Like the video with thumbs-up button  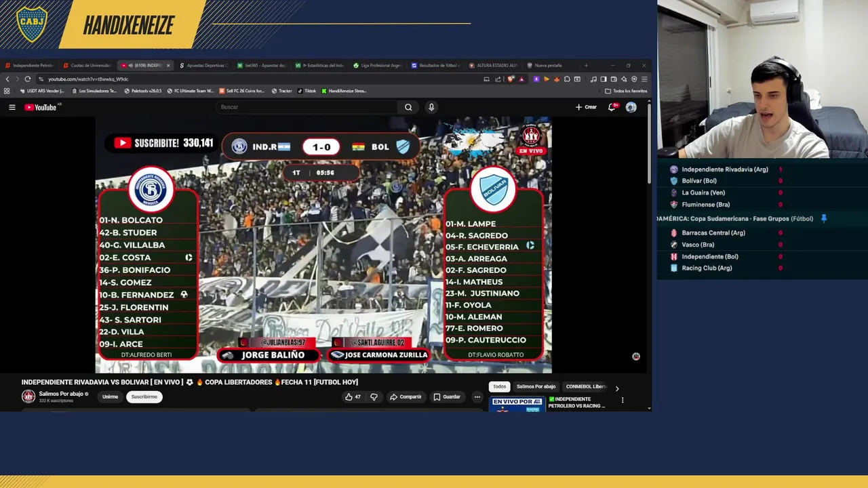coord(353,396)
